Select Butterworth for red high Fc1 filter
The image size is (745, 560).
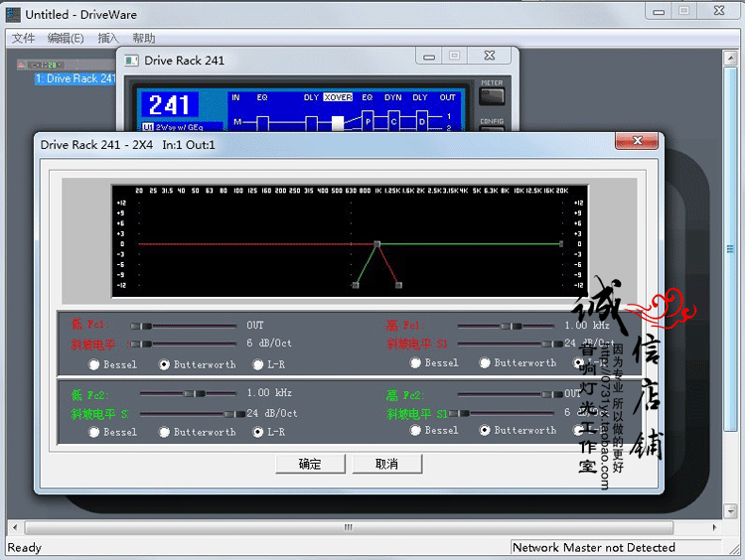point(485,362)
